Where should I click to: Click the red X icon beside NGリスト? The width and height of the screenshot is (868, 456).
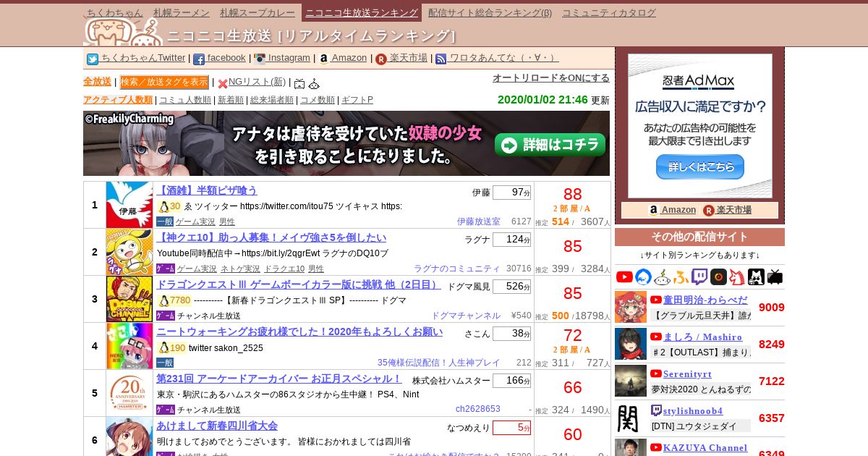pyautogui.click(x=223, y=84)
